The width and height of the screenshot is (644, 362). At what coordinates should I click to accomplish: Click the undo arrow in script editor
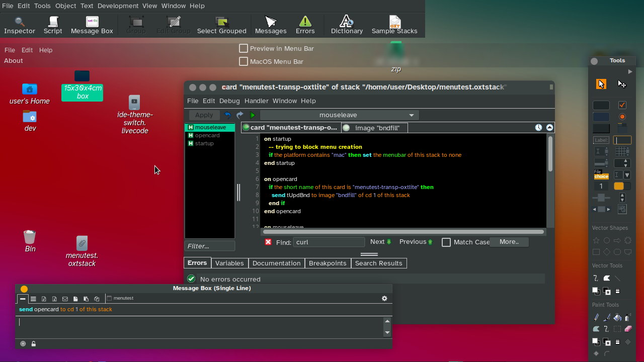228,115
